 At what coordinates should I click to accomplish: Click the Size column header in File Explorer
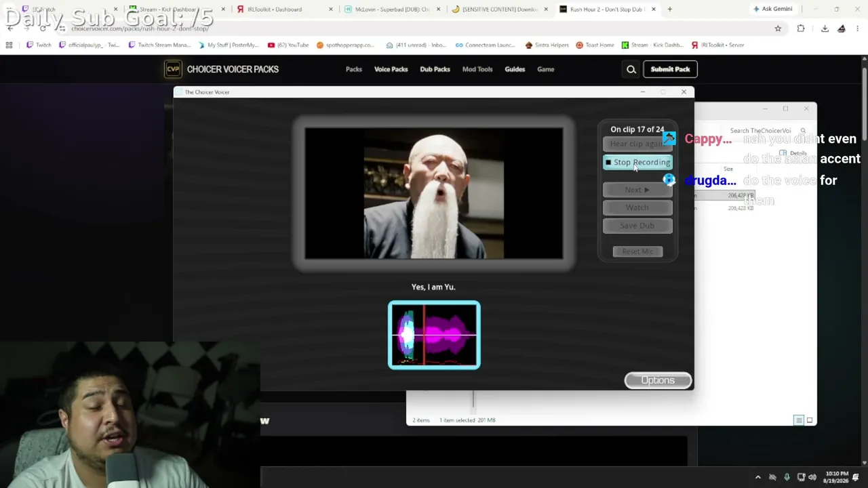click(x=728, y=169)
